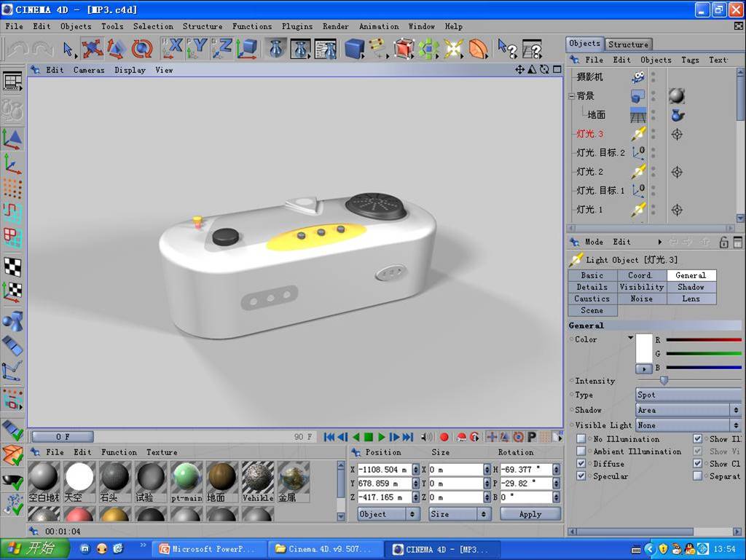The width and height of the screenshot is (746, 560).
Task: Open the Shadow dropdown showing Area
Action: point(688,410)
